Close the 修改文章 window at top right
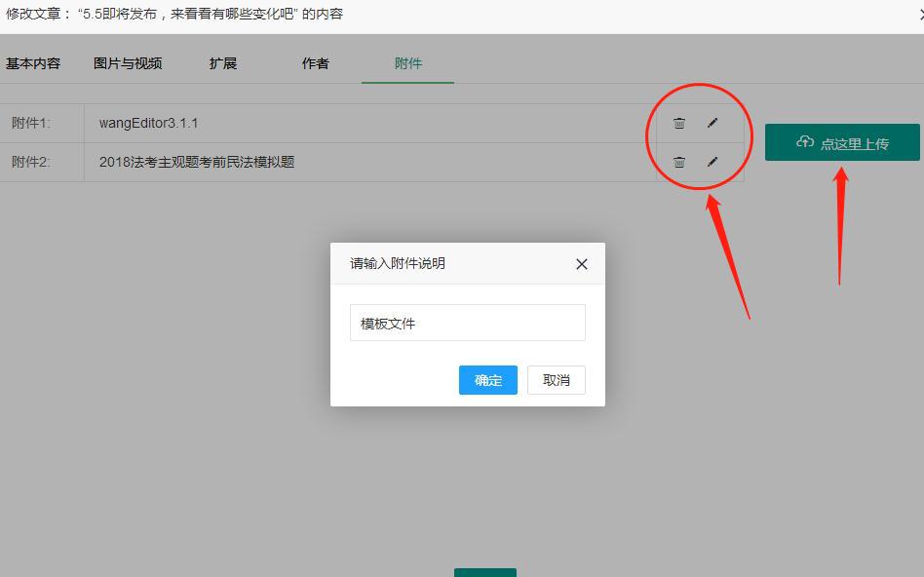Image resolution: width=924 pixels, height=577 pixels. [x=917, y=15]
